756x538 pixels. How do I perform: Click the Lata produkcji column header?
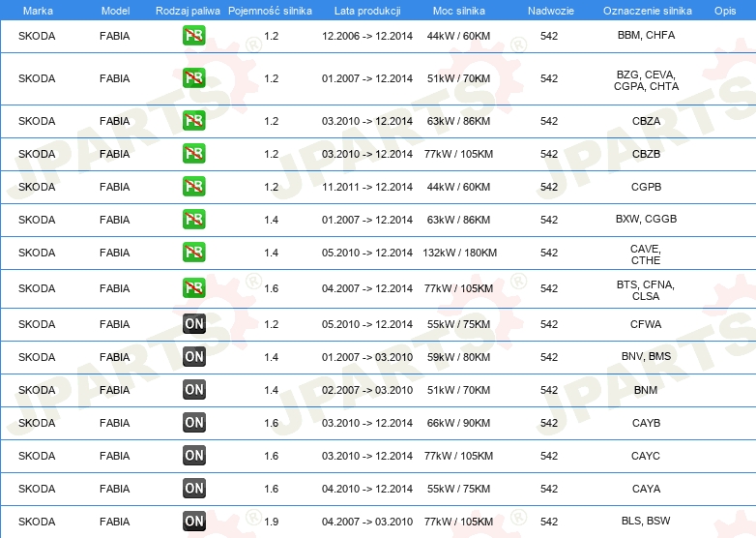click(367, 11)
